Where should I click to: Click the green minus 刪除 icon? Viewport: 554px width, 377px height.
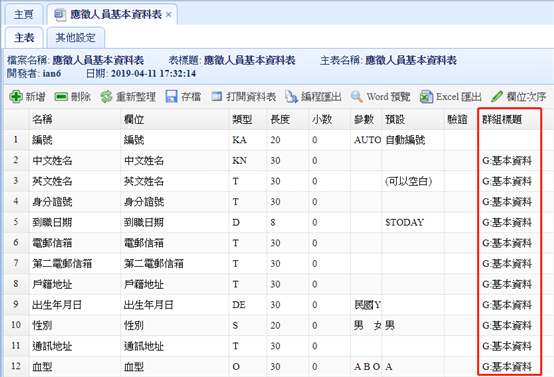coord(61,96)
